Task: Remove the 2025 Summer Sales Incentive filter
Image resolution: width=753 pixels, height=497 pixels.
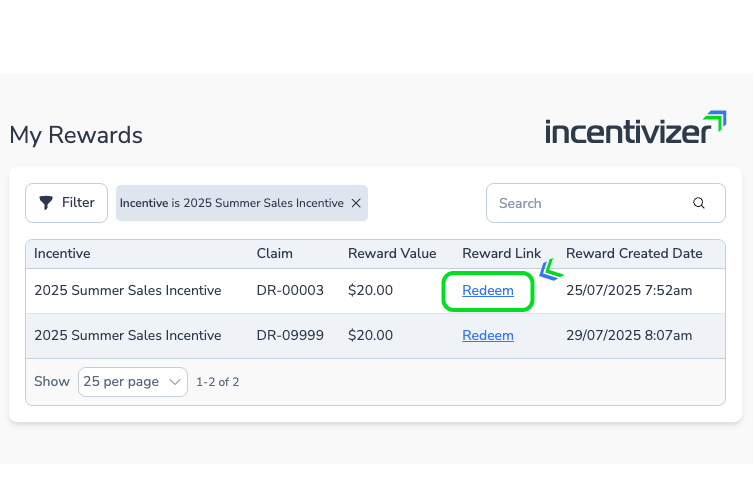Action: [355, 203]
